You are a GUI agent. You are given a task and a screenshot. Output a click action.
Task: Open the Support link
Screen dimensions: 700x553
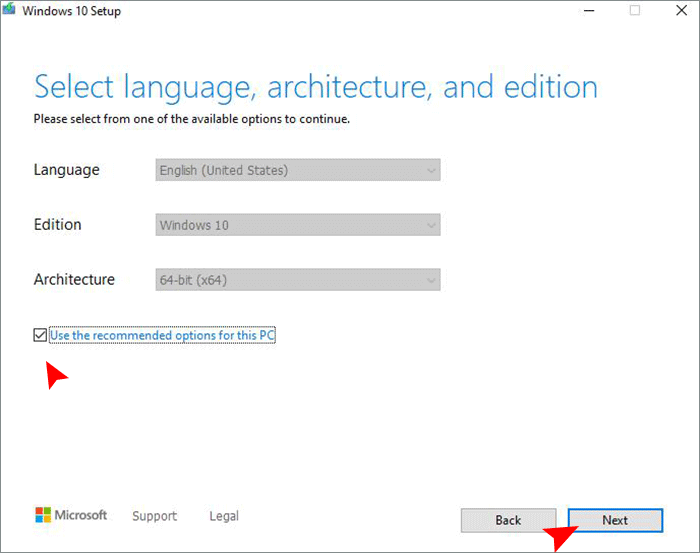pos(154,516)
